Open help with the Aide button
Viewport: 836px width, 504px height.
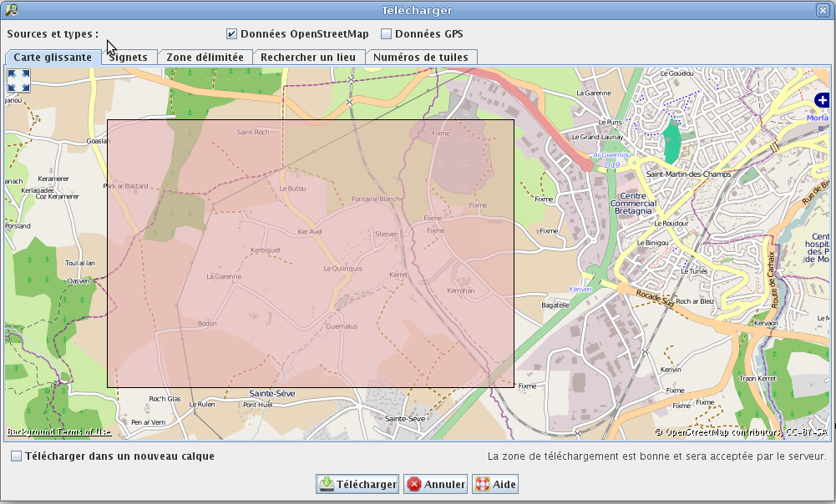click(x=495, y=484)
